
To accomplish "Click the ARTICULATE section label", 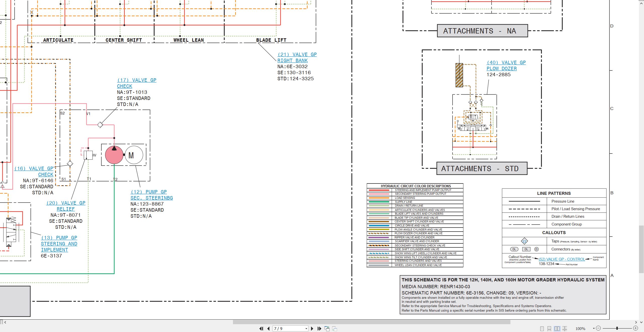I will click(x=58, y=40).
